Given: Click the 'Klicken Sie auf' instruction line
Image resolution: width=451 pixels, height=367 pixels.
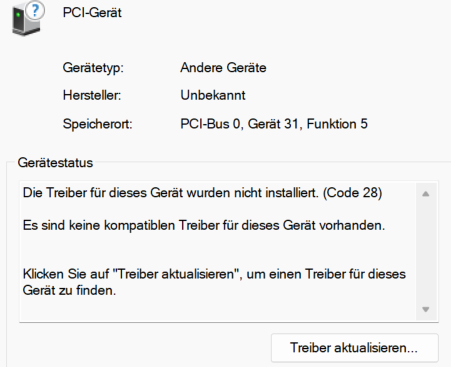Looking at the screenshot, I should 214,274.
